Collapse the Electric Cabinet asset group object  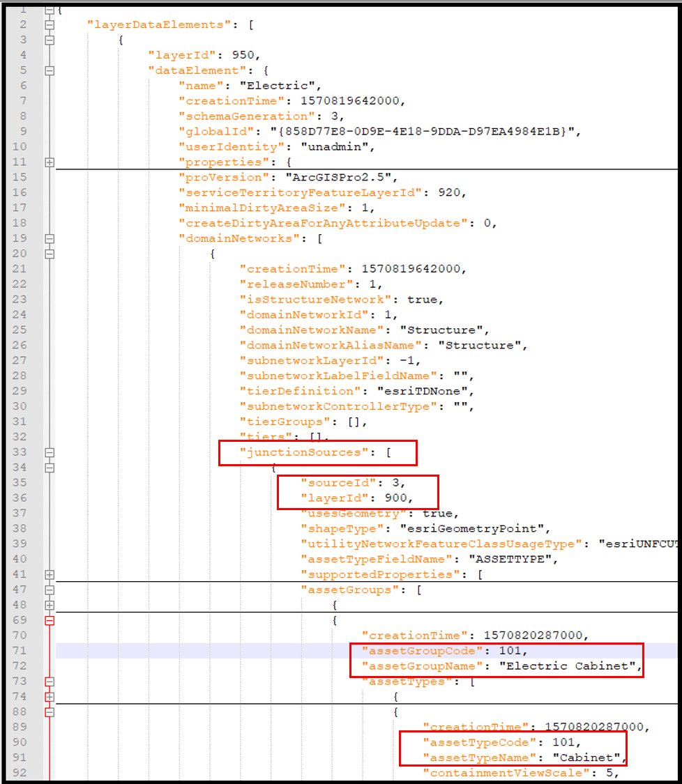pyautogui.click(x=48, y=620)
